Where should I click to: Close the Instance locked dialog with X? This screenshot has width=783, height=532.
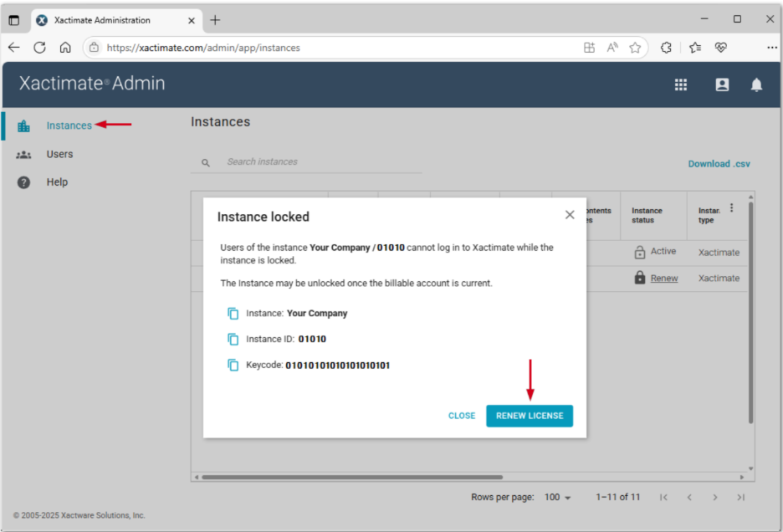pyautogui.click(x=570, y=215)
